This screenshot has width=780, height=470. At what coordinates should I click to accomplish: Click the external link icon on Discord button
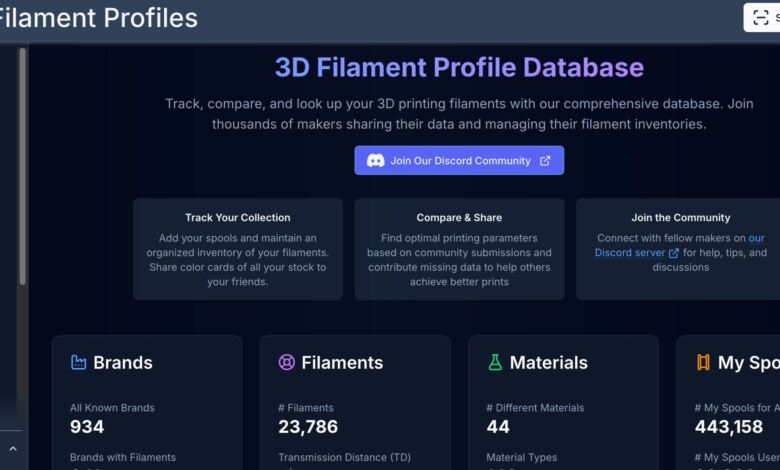[545, 161]
